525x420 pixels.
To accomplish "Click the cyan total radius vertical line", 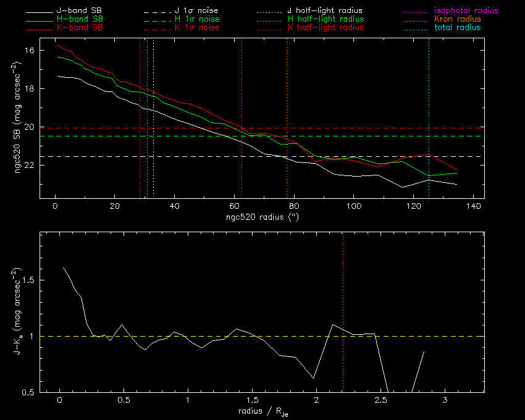I will [429, 93].
